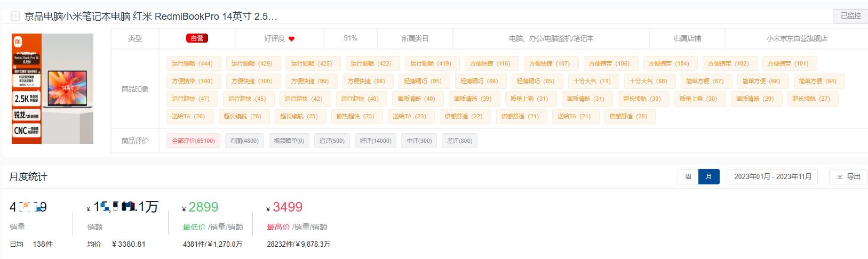Open the RedmiBook product thumbnail image
The height and width of the screenshot is (259, 868).
coord(53,88)
